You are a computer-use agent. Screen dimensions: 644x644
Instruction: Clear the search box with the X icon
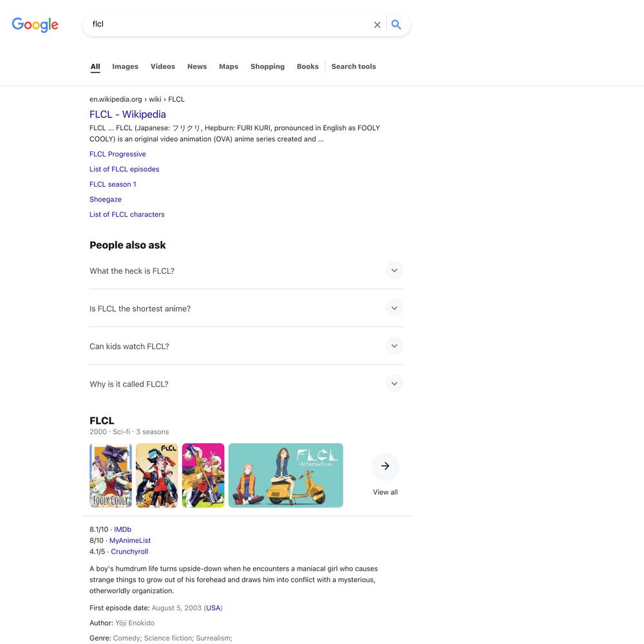point(377,24)
